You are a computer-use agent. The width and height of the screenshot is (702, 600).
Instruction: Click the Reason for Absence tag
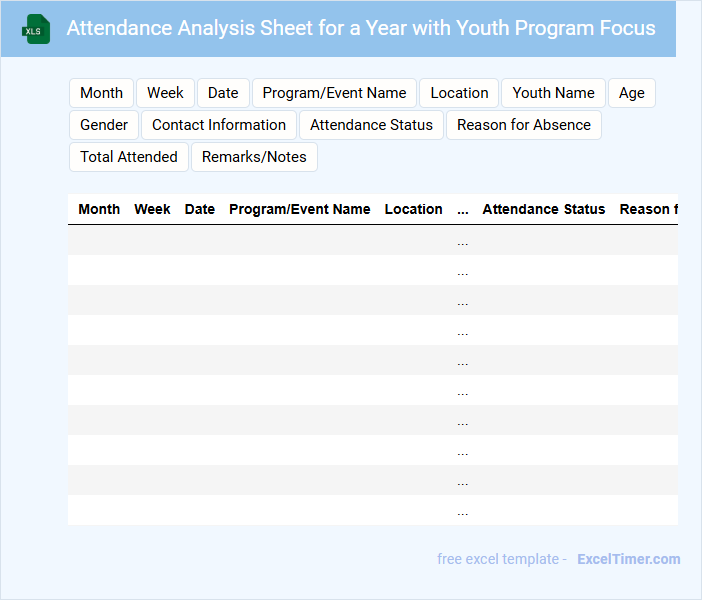click(x=523, y=125)
